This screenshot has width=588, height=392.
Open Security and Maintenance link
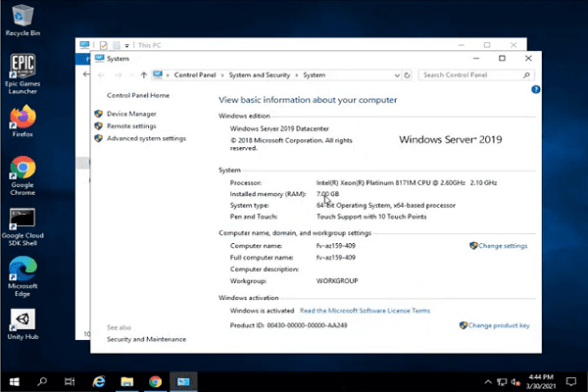(146, 339)
